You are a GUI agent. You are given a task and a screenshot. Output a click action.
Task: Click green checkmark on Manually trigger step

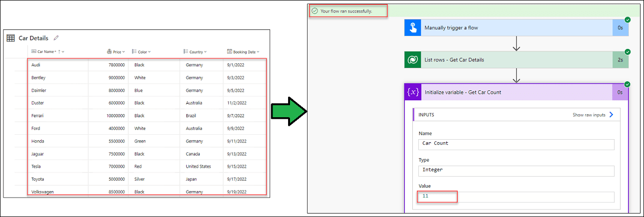click(628, 19)
